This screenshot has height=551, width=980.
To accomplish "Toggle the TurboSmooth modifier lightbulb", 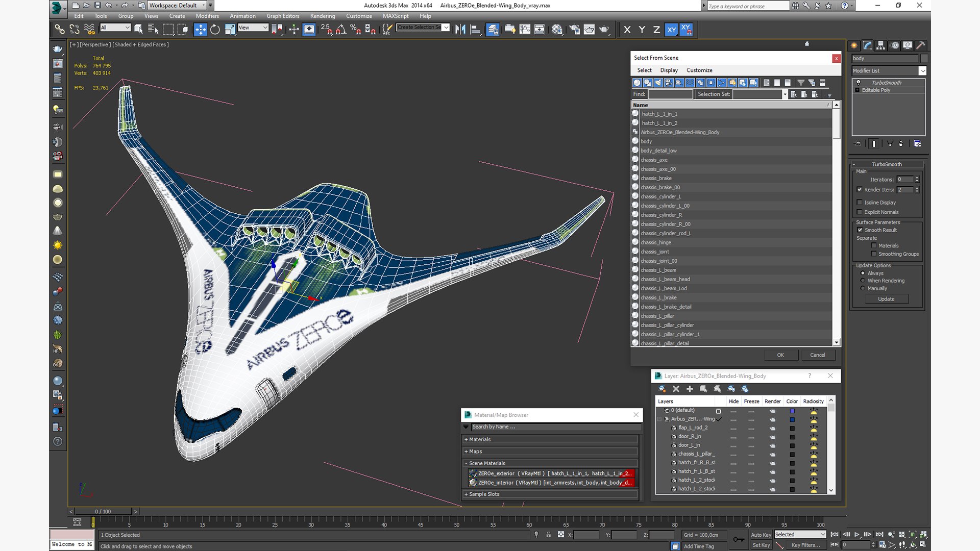I will click(858, 82).
